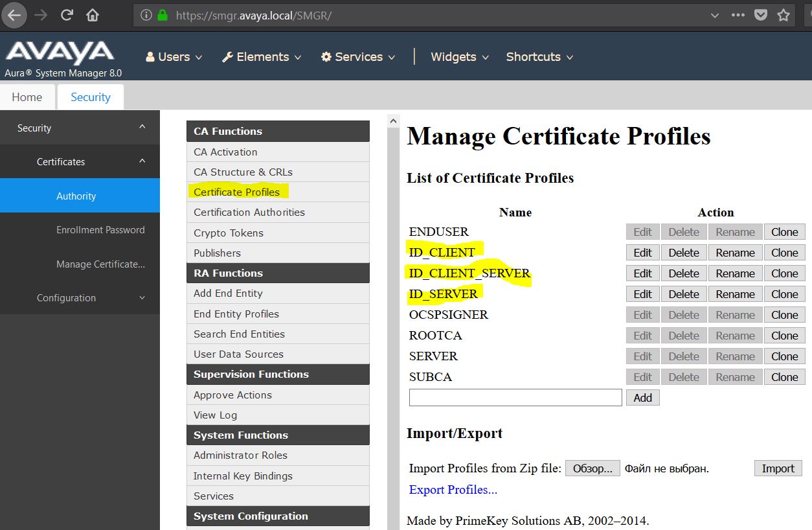Open Approve Actions

278,395
